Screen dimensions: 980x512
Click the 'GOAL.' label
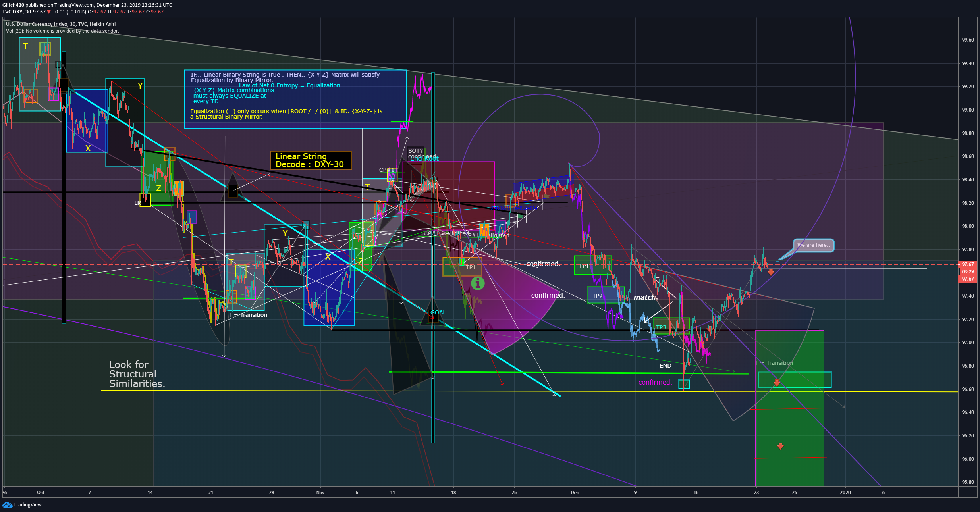(x=439, y=312)
